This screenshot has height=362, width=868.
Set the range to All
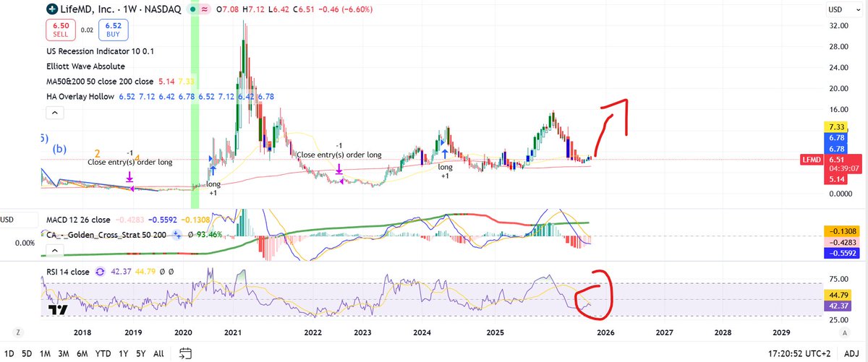coord(159,353)
